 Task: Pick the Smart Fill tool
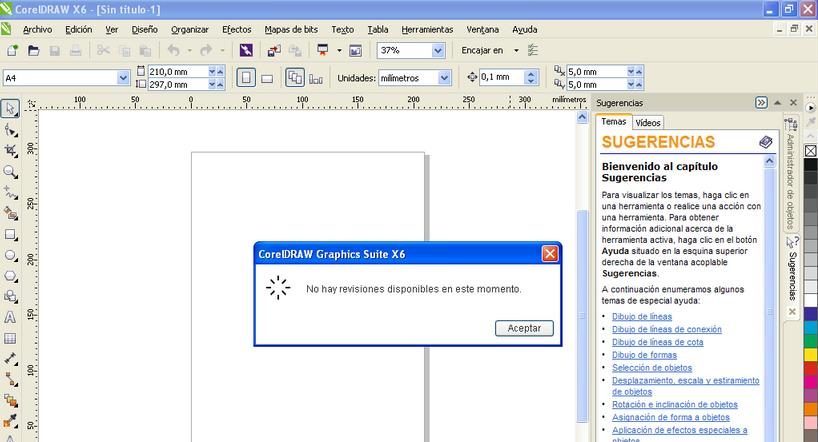coord(10,213)
